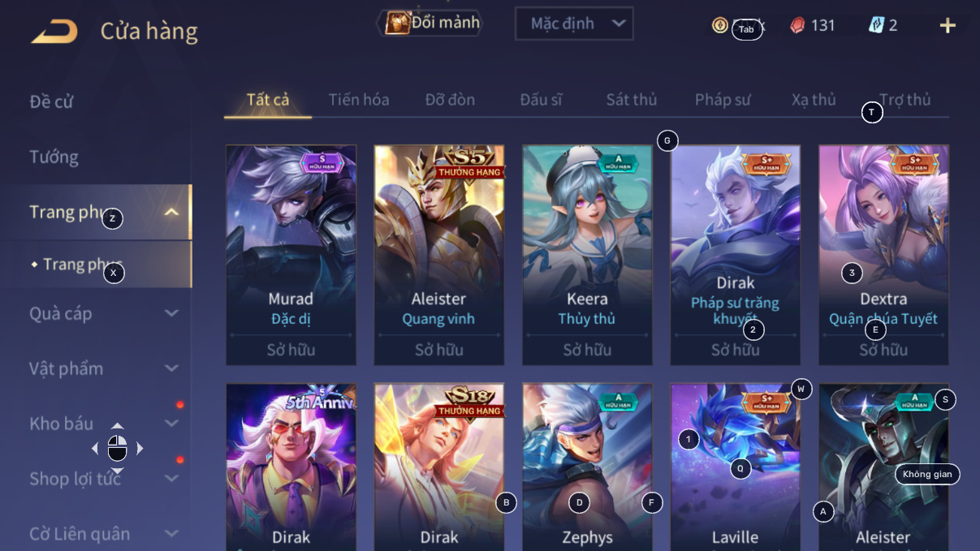This screenshot has height=551, width=980.
Task: Click the gold coin currency icon
Action: 720,25
